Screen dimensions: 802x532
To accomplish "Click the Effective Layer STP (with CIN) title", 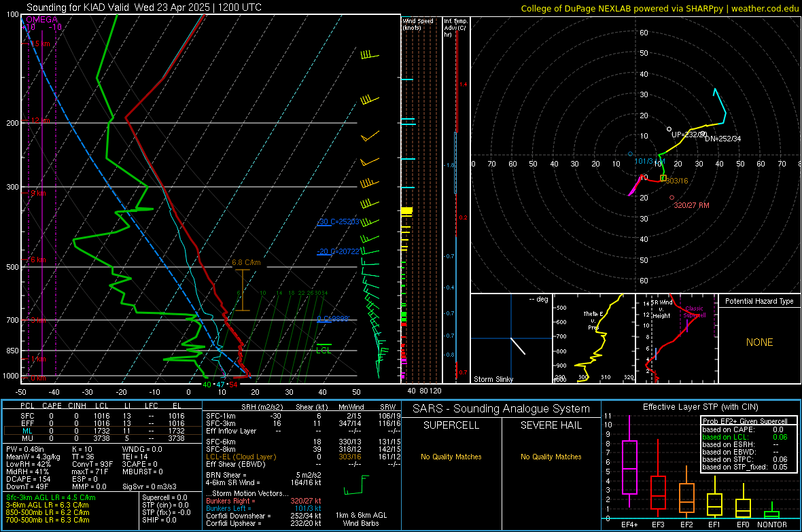I will (700, 407).
